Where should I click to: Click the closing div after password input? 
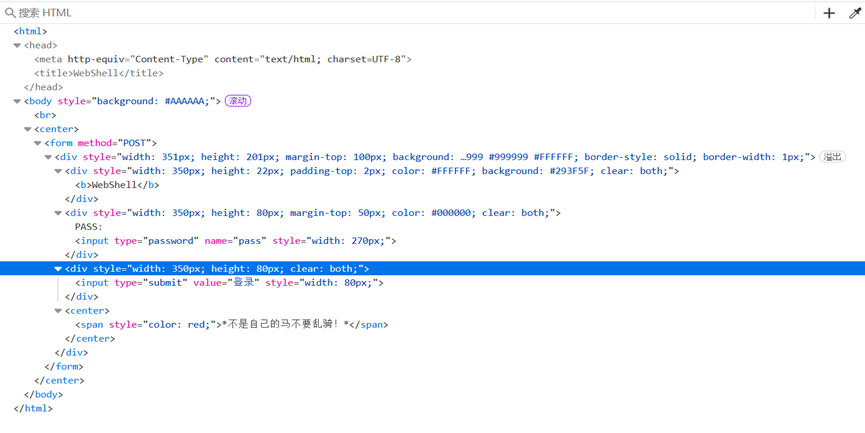pyautogui.click(x=82, y=255)
